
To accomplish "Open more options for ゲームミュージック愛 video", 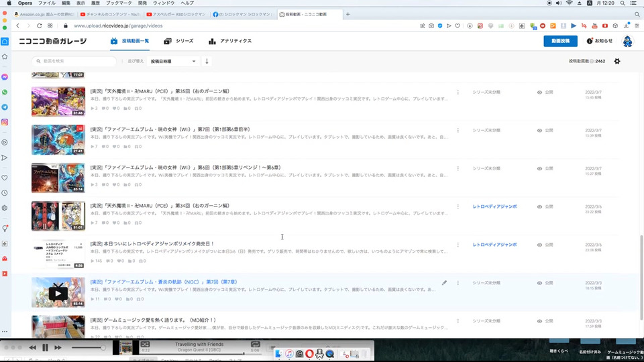I will [x=458, y=321].
